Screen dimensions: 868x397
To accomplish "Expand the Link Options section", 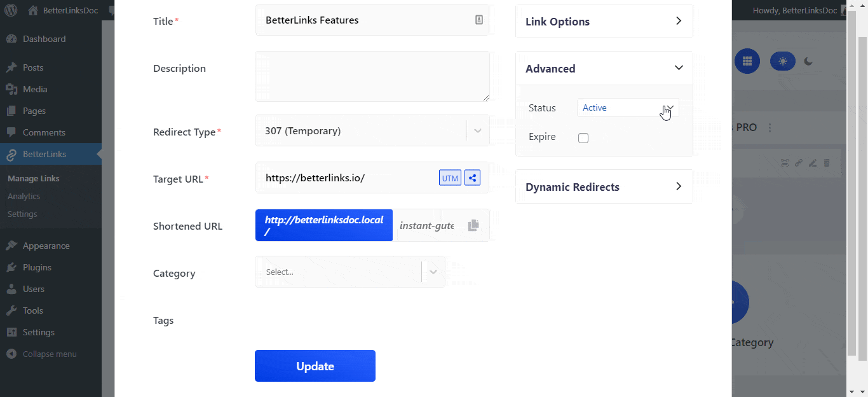I will coord(603,21).
